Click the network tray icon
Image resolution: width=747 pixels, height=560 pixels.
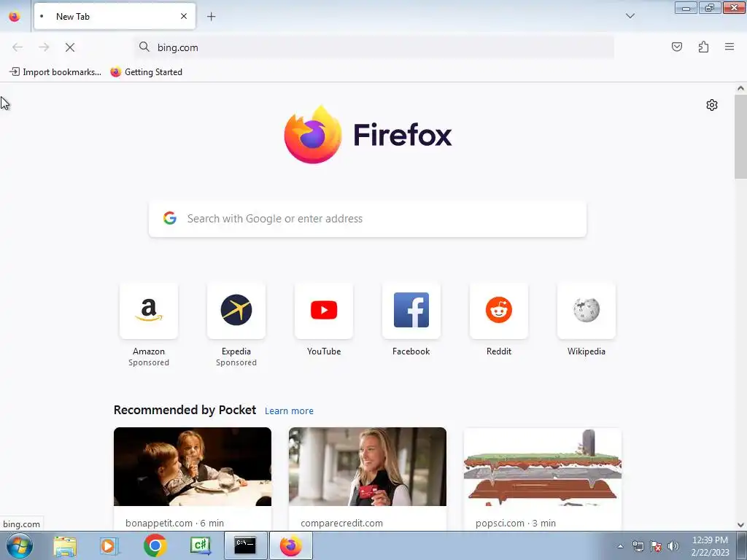pyautogui.click(x=638, y=546)
